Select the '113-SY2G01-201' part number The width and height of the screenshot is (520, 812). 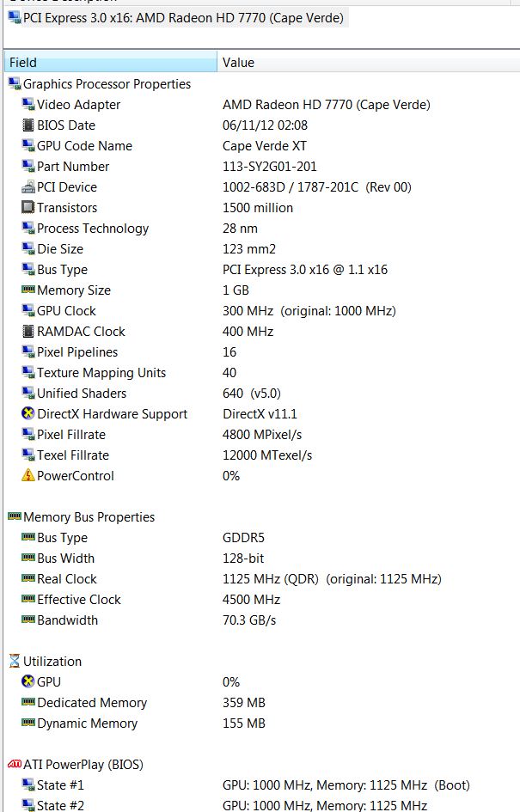269,167
